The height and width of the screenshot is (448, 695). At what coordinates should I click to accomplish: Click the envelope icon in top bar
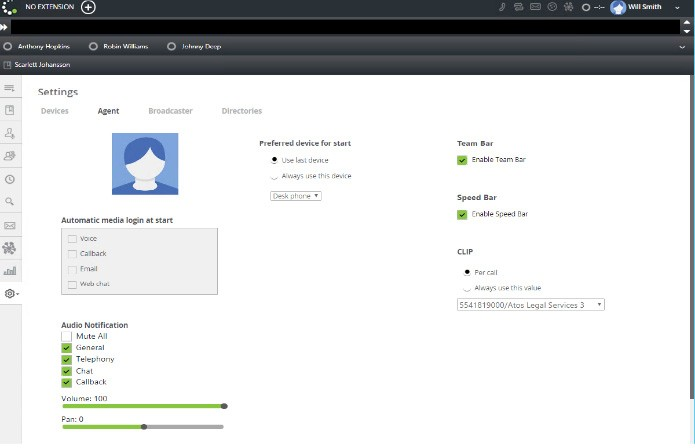point(535,7)
